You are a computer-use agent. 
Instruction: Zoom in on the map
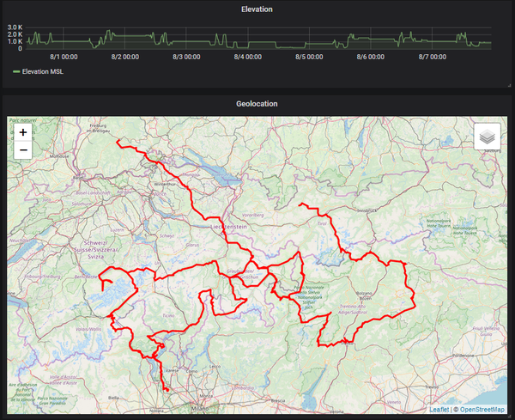point(22,133)
